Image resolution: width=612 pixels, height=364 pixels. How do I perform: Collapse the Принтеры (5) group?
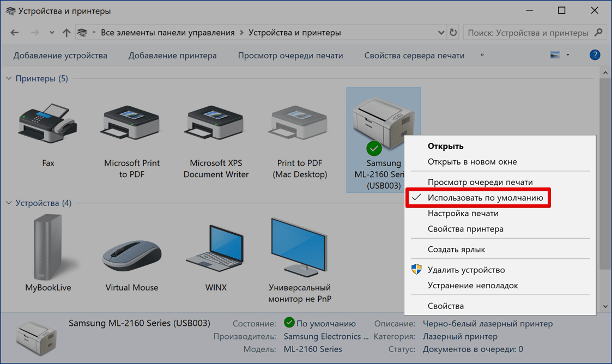tap(9, 79)
